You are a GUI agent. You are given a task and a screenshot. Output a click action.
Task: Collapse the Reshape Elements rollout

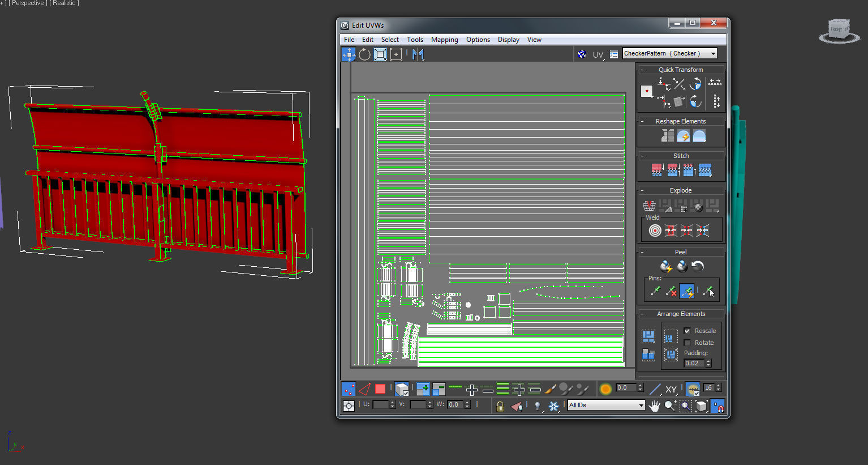coord(642,121)
